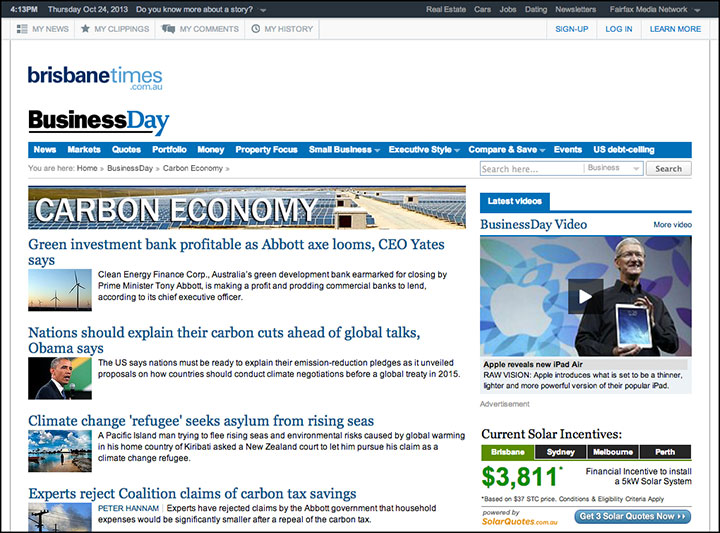Select the Brisbane solar incentives tab

point(507,452)
